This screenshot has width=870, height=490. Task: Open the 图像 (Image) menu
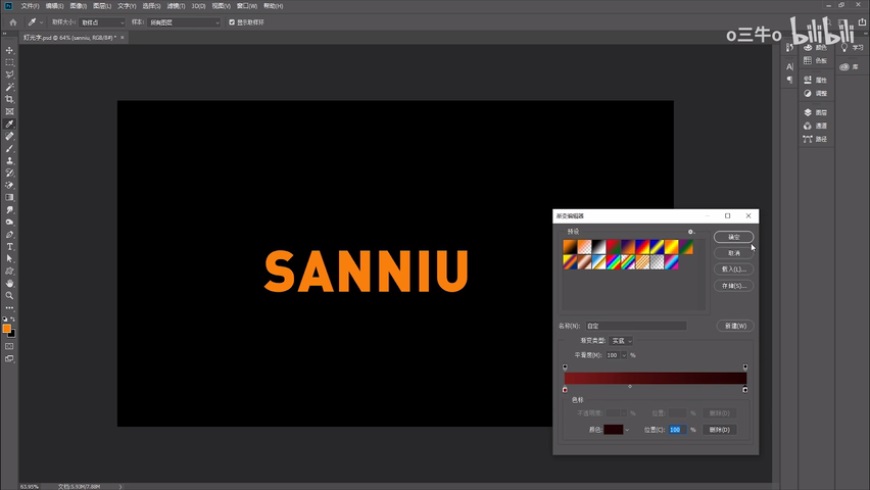click(x=78, y=6)
